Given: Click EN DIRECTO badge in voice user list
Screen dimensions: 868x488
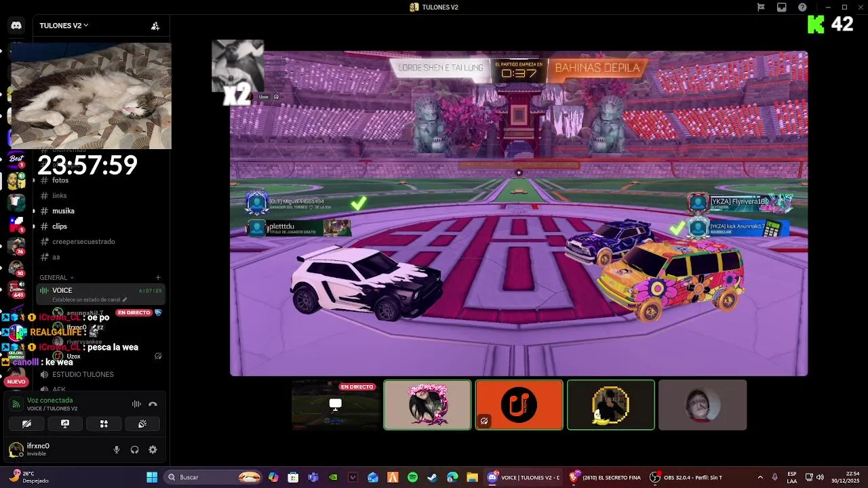Looking at the screenshot, I should (x=134, y=312).
